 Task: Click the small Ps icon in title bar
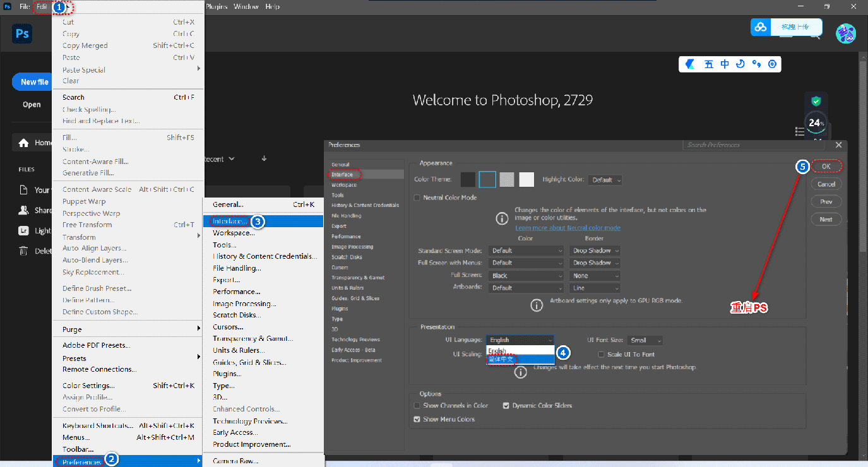pos(7,6)
